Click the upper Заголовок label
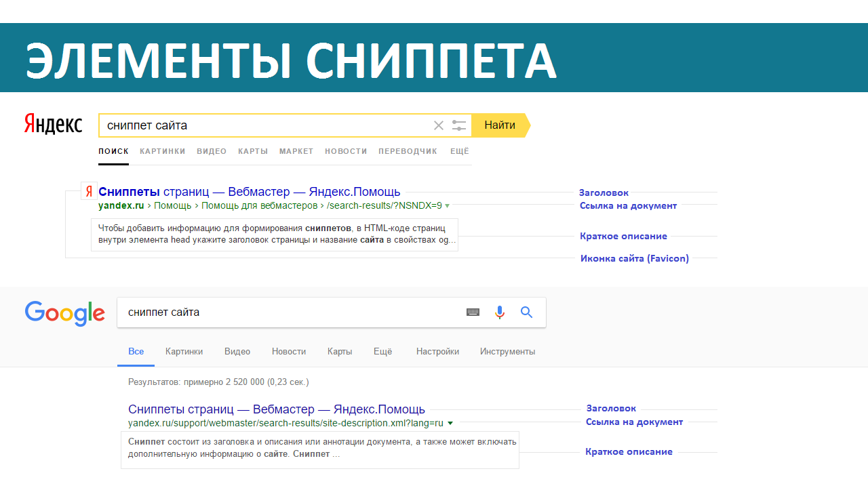This screenshot has height=488, width=868. pyautogui.click(x=604, y=193)
